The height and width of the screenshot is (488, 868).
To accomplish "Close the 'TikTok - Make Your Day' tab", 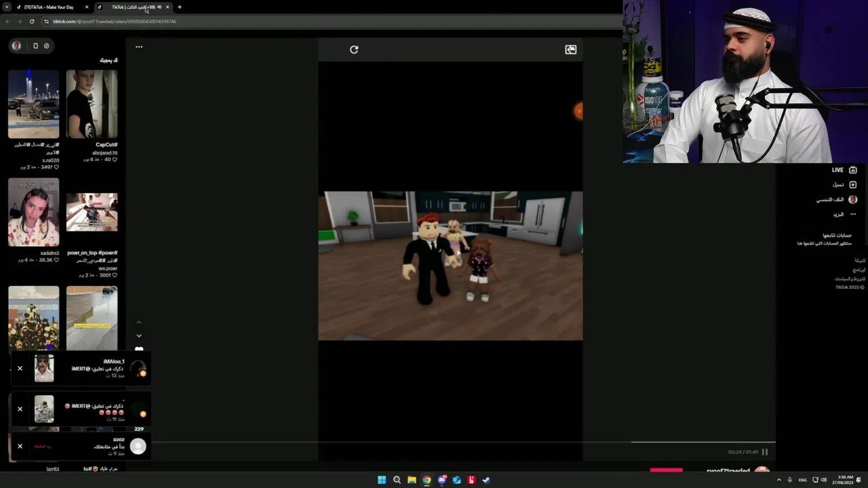I will [87, 7].
